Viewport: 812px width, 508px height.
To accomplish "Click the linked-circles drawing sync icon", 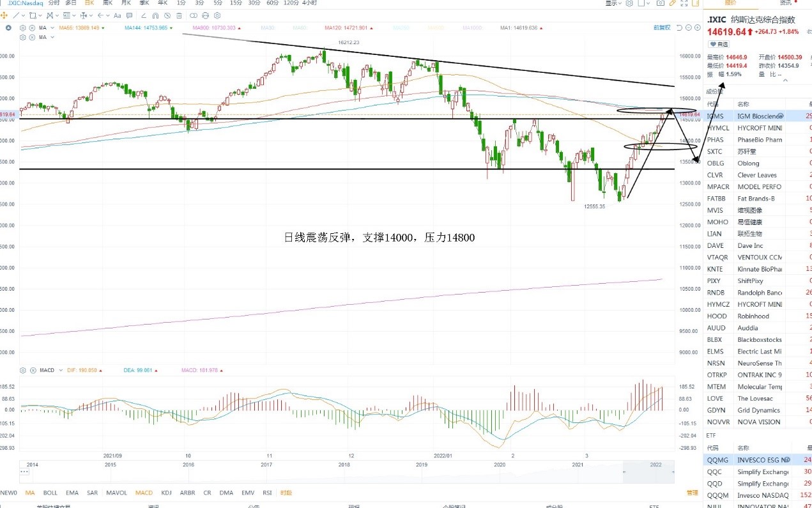I will coord(193,15).
